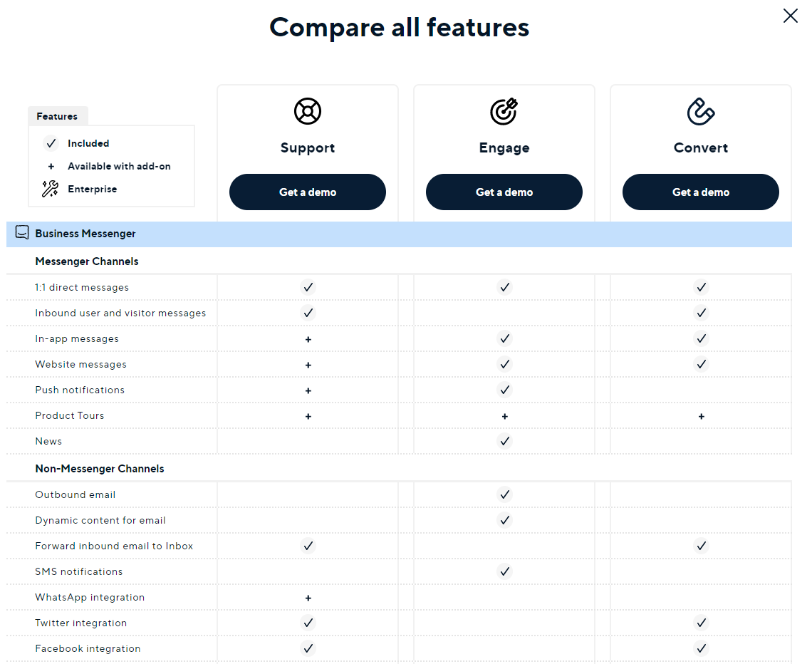The height and width of the screenshot is (664, 812).
Task: Click the Business Messenger chat icon
Action: (22, 232)
